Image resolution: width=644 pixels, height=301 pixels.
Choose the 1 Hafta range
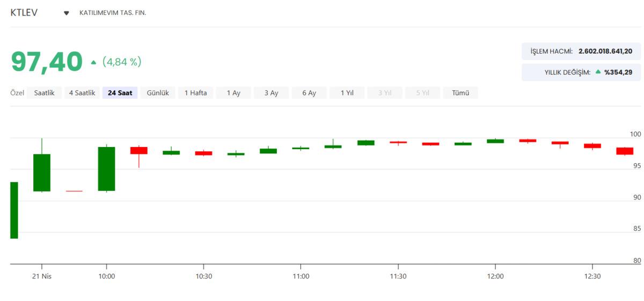coord(195,93)
